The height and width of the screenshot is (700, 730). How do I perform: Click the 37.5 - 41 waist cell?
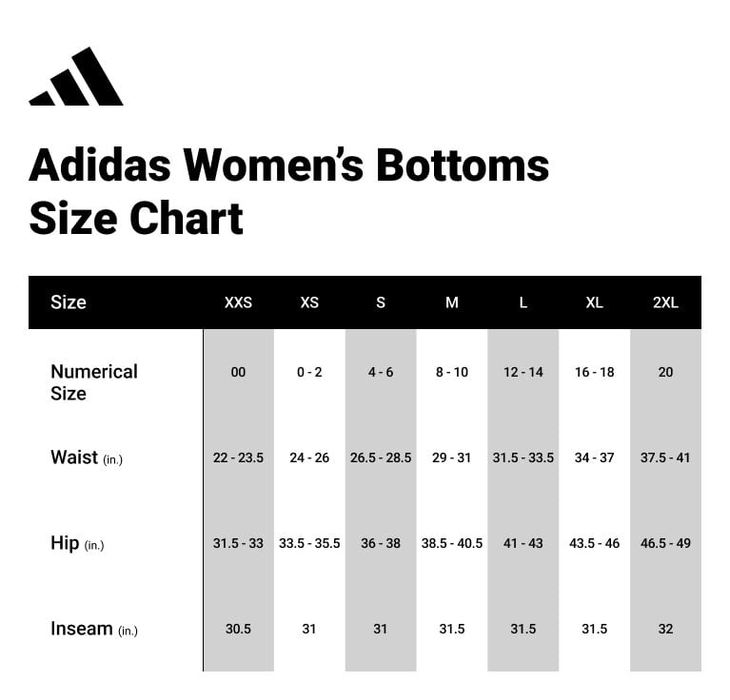coord(665,457)
